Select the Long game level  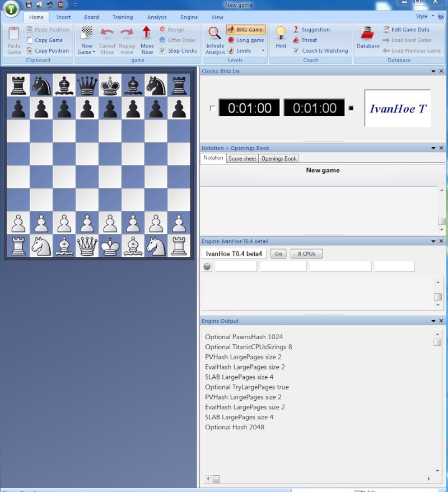click(246, 40)
